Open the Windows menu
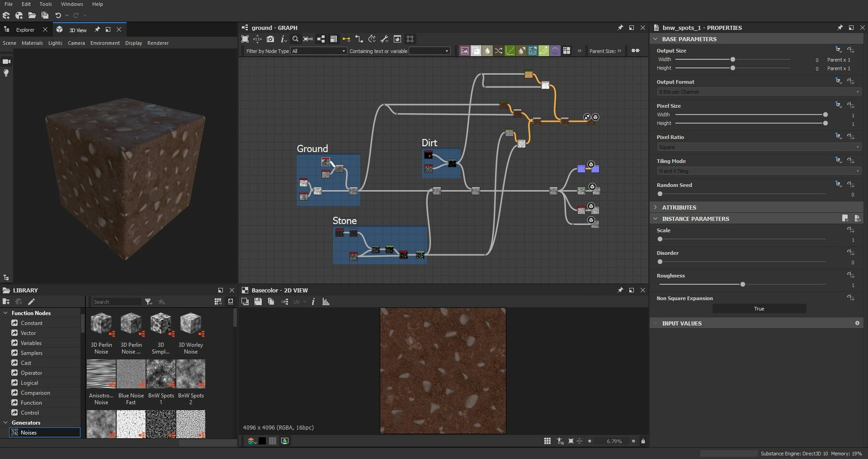The width and height of the screenshot is (868, 459). click(x=72, y=4)
